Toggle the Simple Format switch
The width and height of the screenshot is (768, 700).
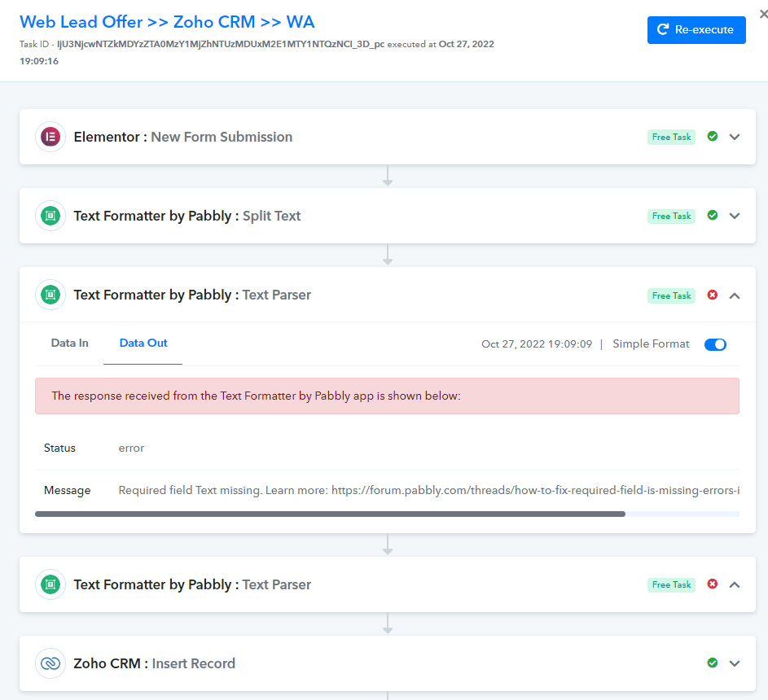[715, 344]
